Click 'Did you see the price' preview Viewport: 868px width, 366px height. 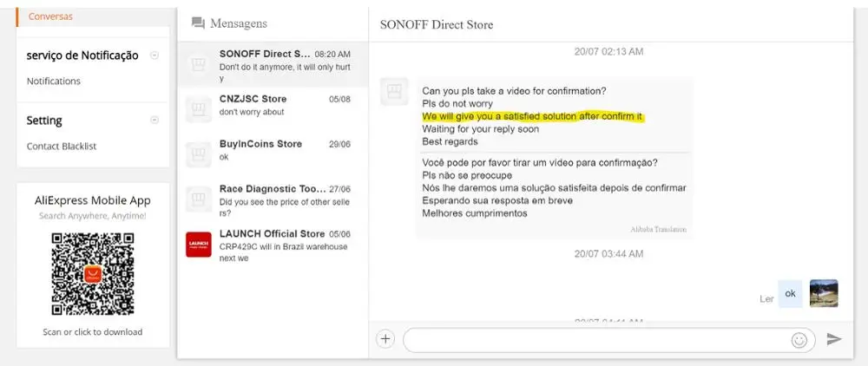click(x=285, y=207)
